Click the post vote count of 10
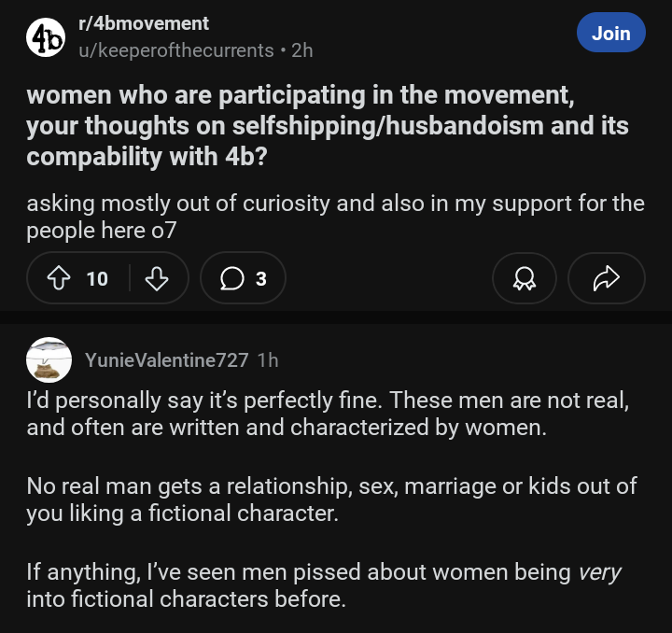Viewport: 672px width, 633px height. 97,277
